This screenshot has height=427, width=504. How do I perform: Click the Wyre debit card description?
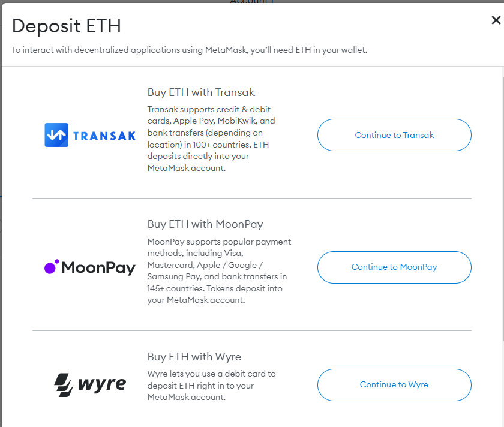click(211, 386)
